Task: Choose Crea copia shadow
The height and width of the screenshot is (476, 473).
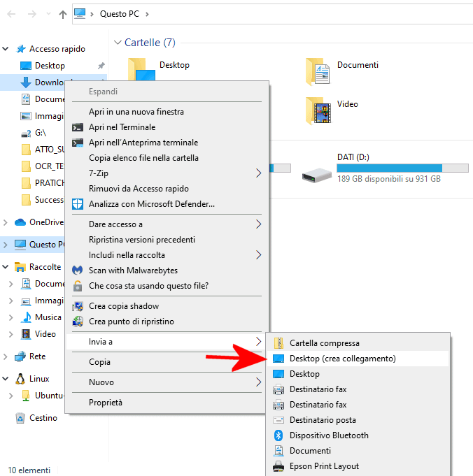Action: pyautogui.click(x=167, y=306)
